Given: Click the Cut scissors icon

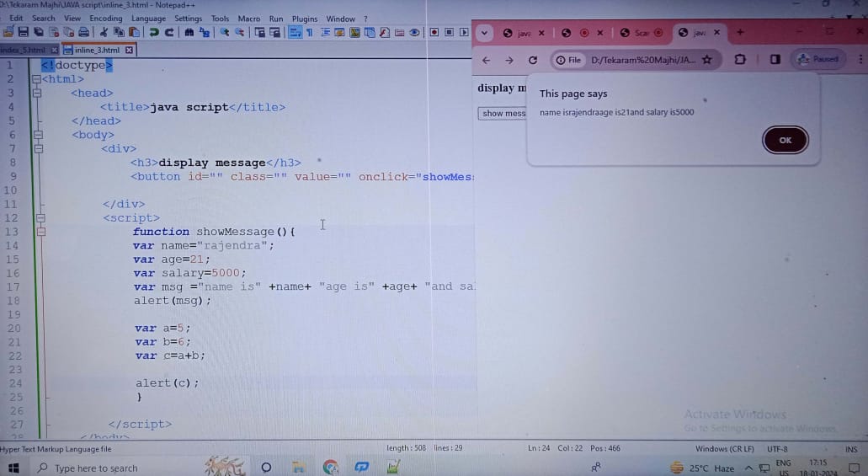Looking at the screenshot, I should point(104,33).
